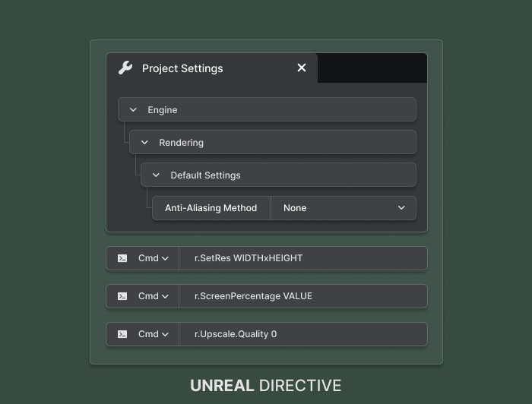Click the Unreal Directive logo text

pyautogui.click(x=265, y=385)
